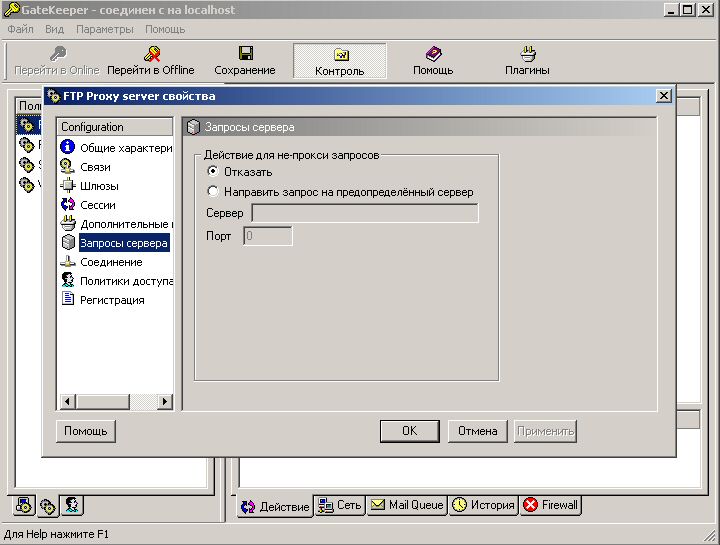This screenshot has width=720, height=545.
Task: Open the Плагины toolbar icon
Action: [x=528, y=54]
